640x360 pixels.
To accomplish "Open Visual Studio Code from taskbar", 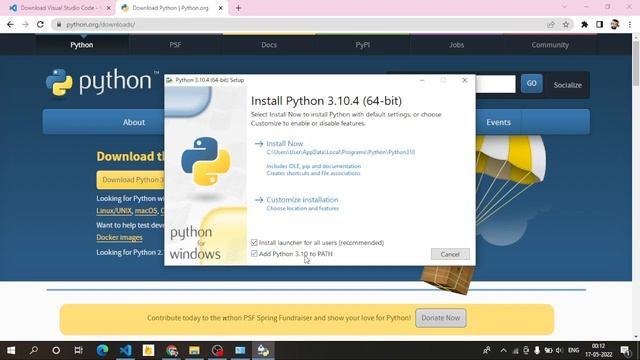I will (125, 350).
